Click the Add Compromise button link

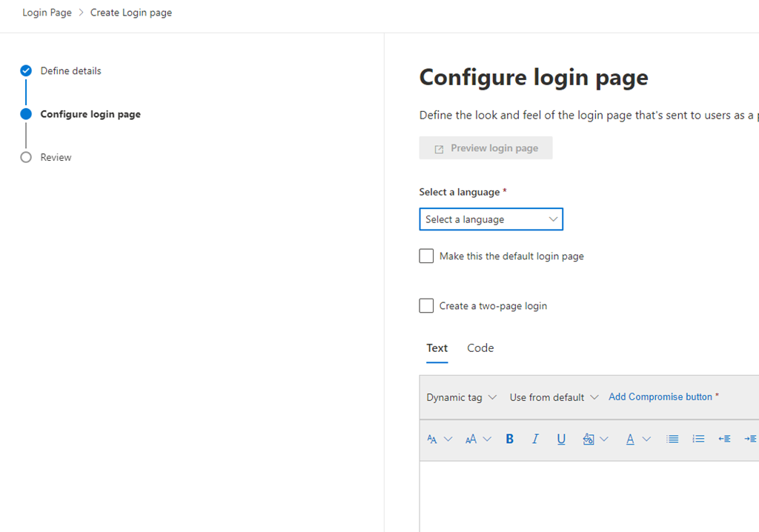(x=660, y=397)
